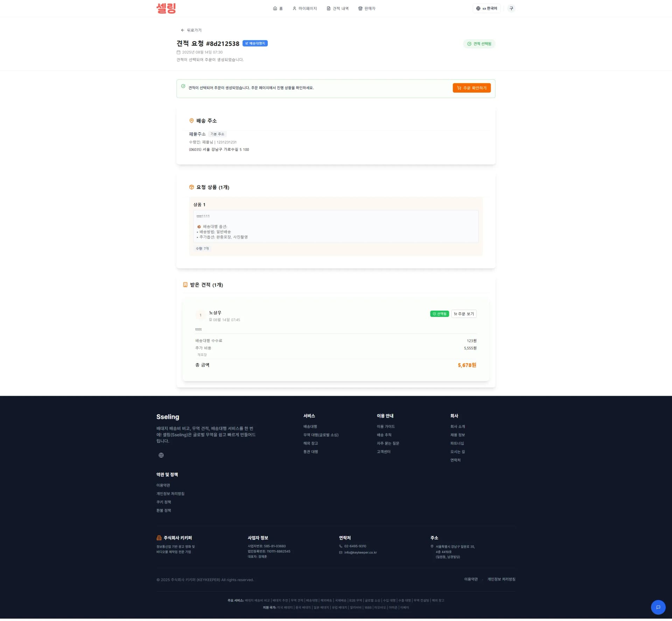The image size is (672, 621).
Task: Click the 선택됨 green badge
Action: pyautogui.click(x=440, y=314)
